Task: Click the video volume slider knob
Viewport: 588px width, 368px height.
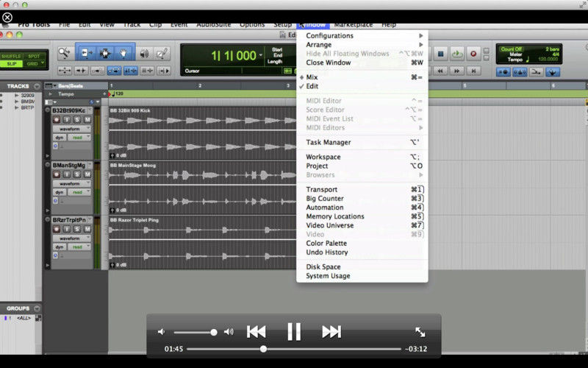Action: pyautogui.click(x=214, y=332)
